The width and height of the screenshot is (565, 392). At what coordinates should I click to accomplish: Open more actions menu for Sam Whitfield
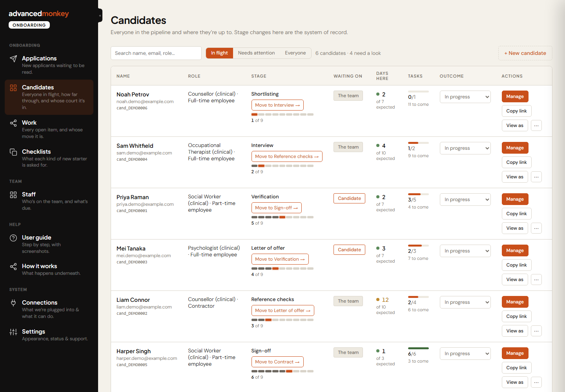point(536,177)
